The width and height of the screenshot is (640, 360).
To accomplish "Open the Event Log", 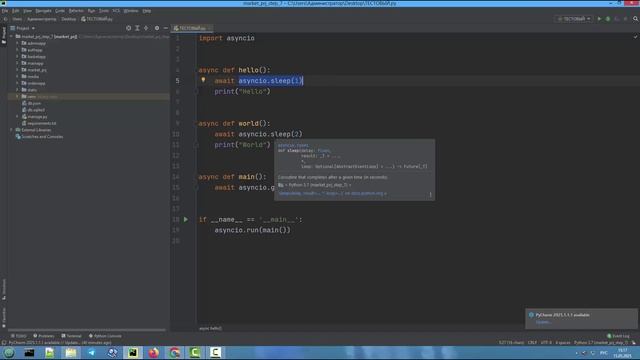I will pos(618,336).
